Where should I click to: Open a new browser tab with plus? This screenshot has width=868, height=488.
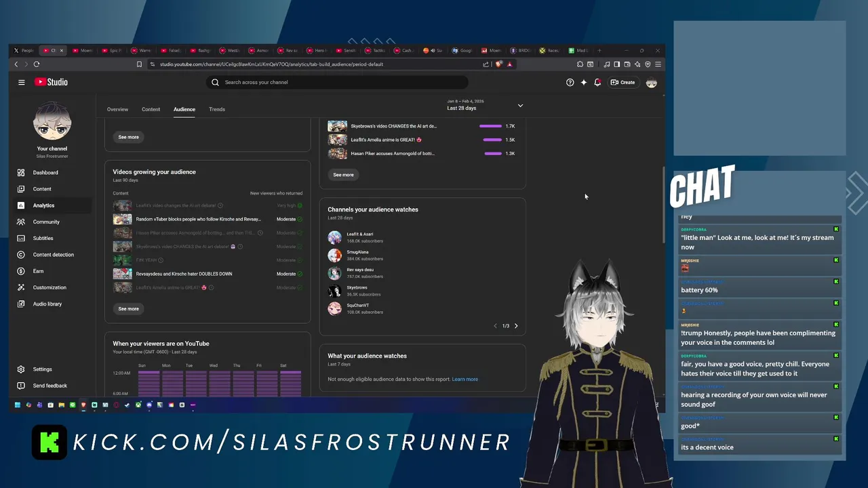[x=599, y=50]
